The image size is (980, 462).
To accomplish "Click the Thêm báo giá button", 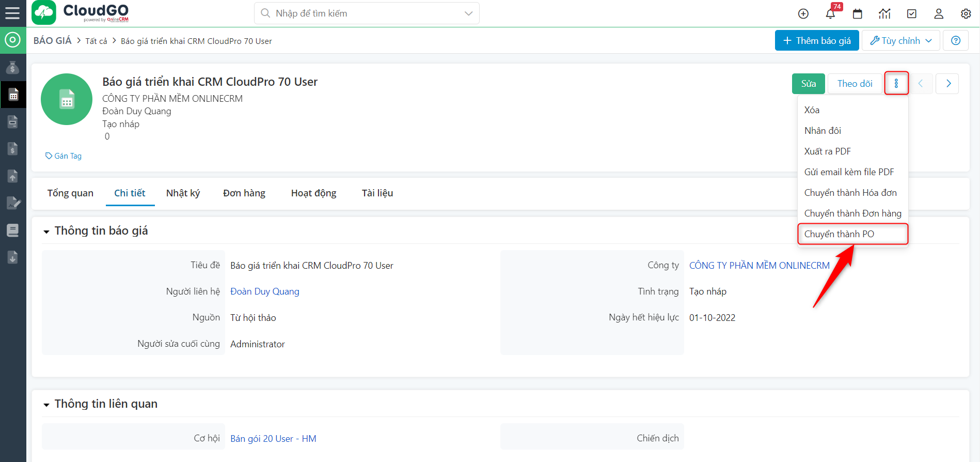I will coord(817,40).
